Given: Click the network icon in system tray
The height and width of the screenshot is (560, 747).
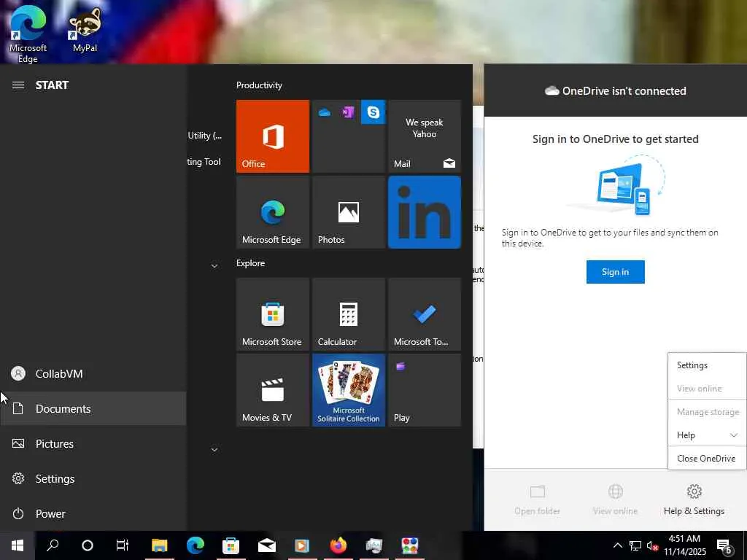Looking at the screenshot, I should 635,545.
